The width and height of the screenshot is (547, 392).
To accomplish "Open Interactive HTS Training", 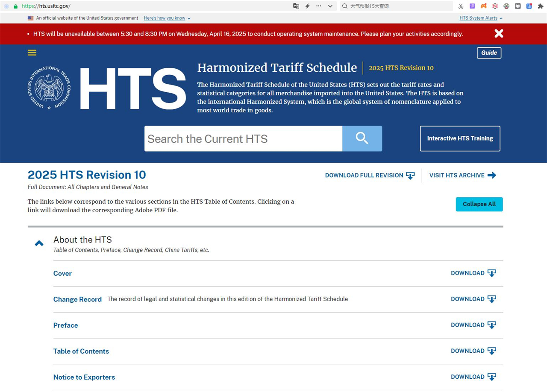I will pos(460,138).
